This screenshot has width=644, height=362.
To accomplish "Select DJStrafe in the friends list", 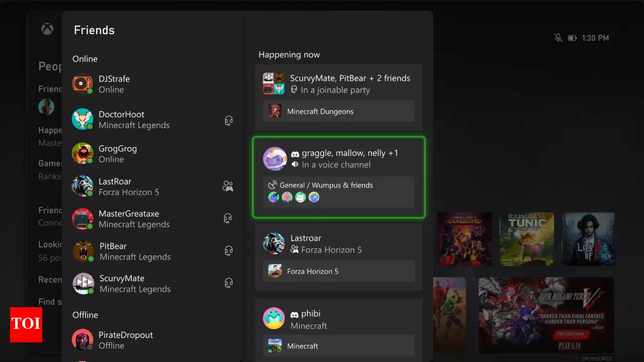I will pyautogui.click(x=153, y=84).
